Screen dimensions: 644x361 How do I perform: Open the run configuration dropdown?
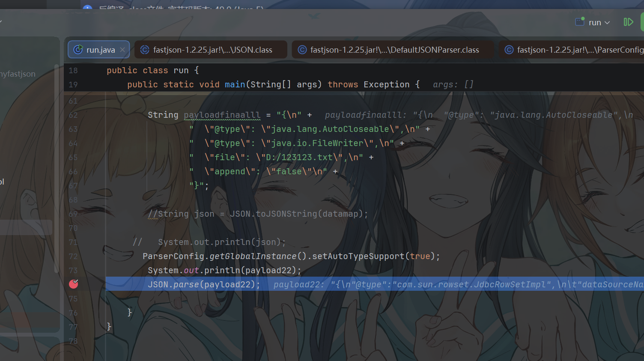(x=599, y=22)
